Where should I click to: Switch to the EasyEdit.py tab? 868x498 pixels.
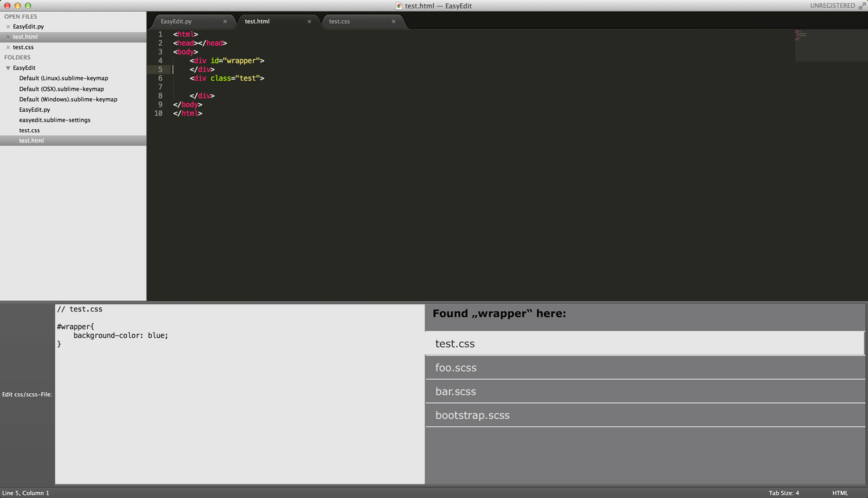(192, 21)
